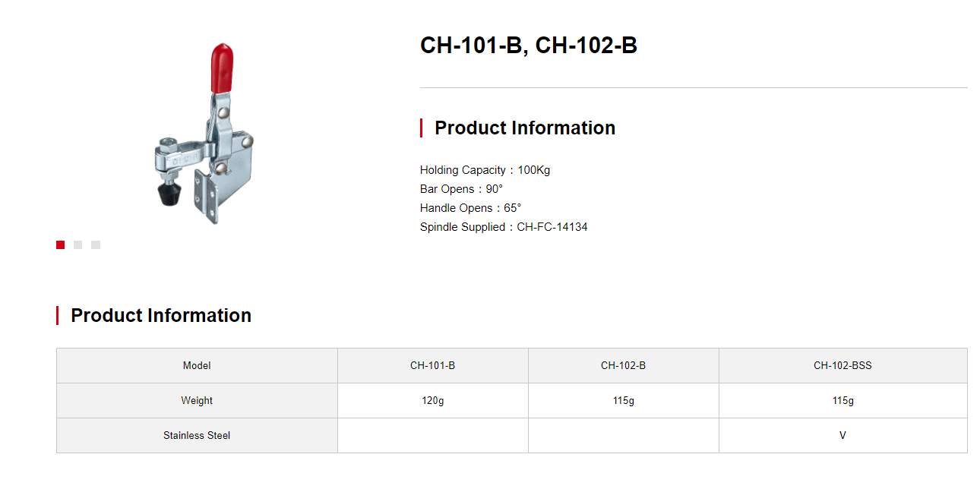
Task: Click the Stainless Steel row label
Action: 197,436
